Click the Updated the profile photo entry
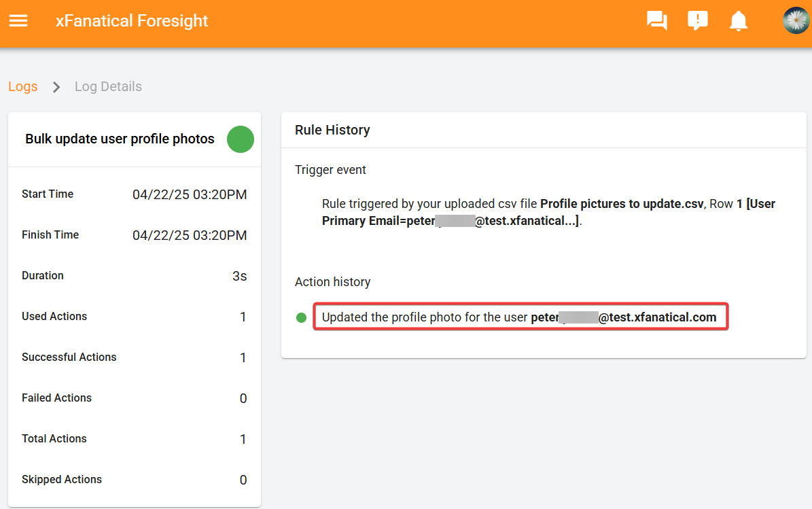Image resolution: width=812 pixels, height=509 pixels. click(520, 317)
